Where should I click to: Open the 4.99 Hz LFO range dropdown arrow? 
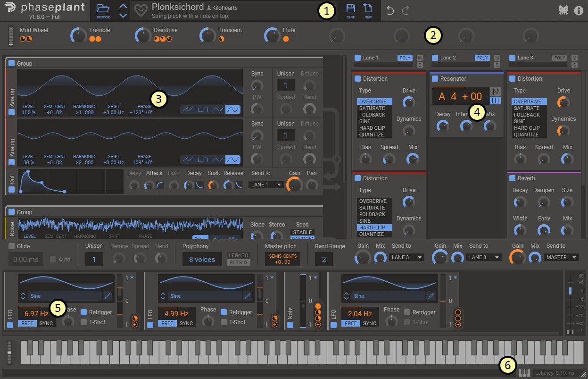(x=272, y=278)
